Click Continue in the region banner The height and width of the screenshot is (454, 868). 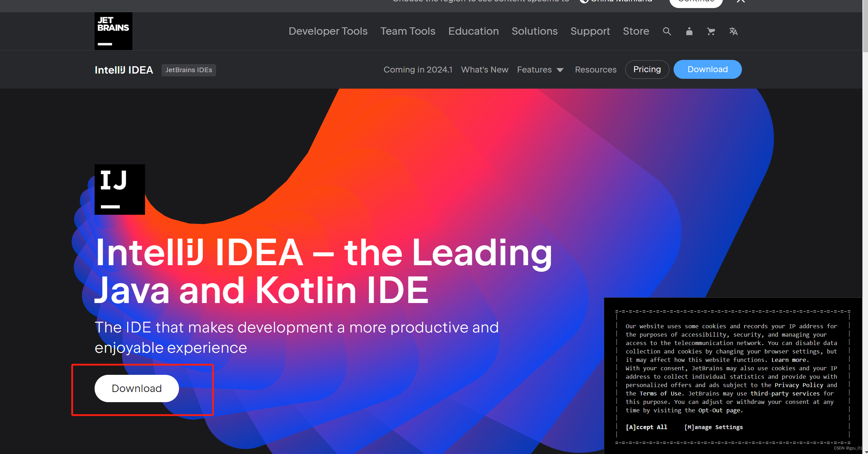click(696, 2)
